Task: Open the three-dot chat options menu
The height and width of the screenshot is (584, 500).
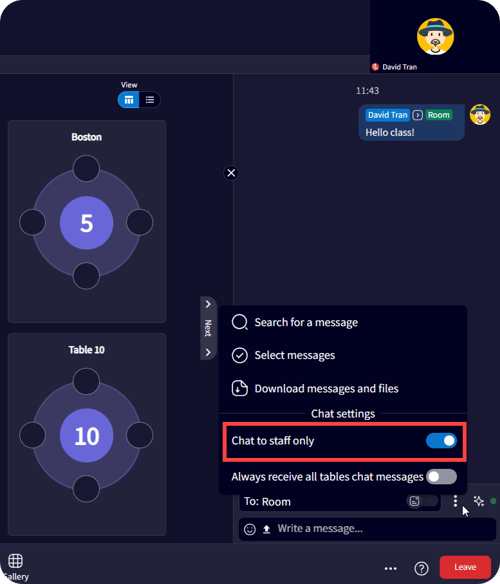Action: coord(455,501)
